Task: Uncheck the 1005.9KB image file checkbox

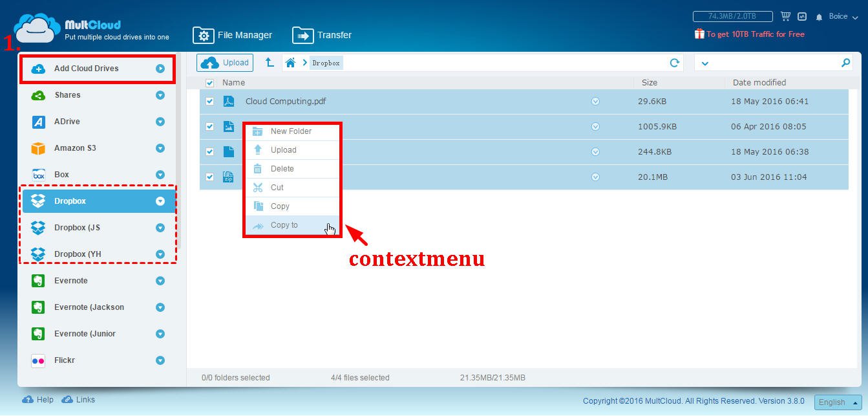Action: [x=209, y=127]
